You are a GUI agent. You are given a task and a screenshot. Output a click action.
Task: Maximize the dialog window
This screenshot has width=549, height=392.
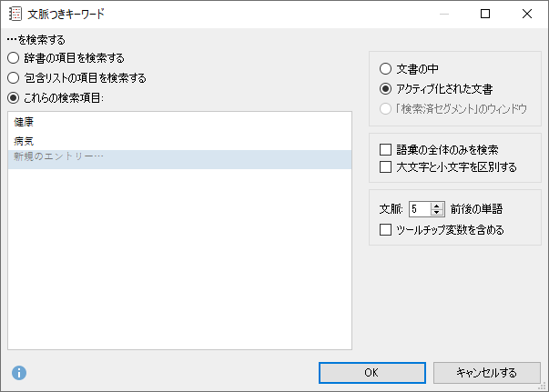(485, 14)
